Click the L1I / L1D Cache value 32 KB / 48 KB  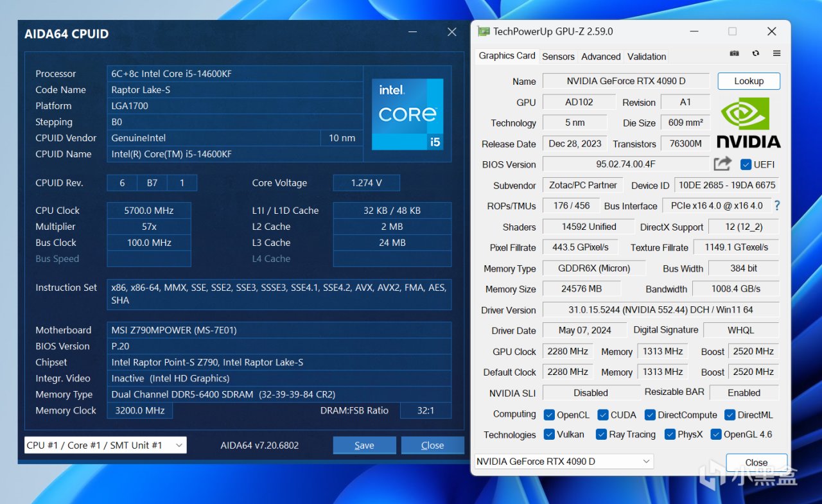point(392,211)
